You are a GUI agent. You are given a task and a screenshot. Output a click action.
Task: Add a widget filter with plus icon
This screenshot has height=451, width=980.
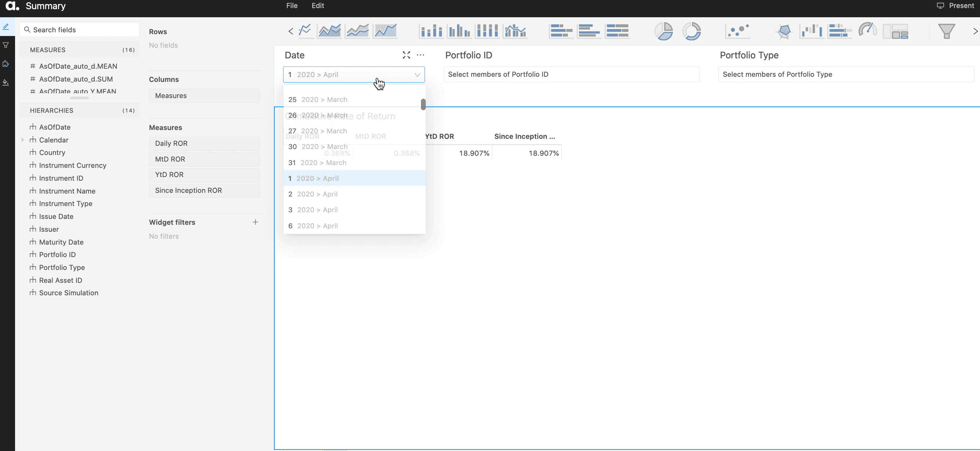[255, 222]
